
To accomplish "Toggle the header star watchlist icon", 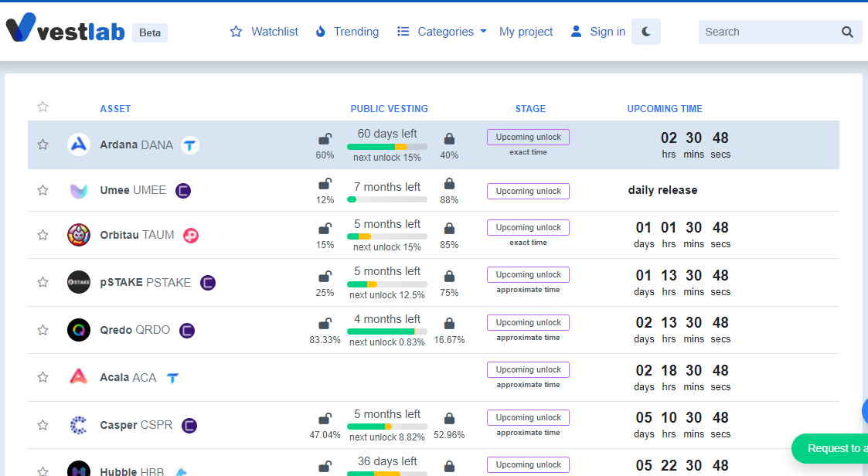I will [43, 107].
